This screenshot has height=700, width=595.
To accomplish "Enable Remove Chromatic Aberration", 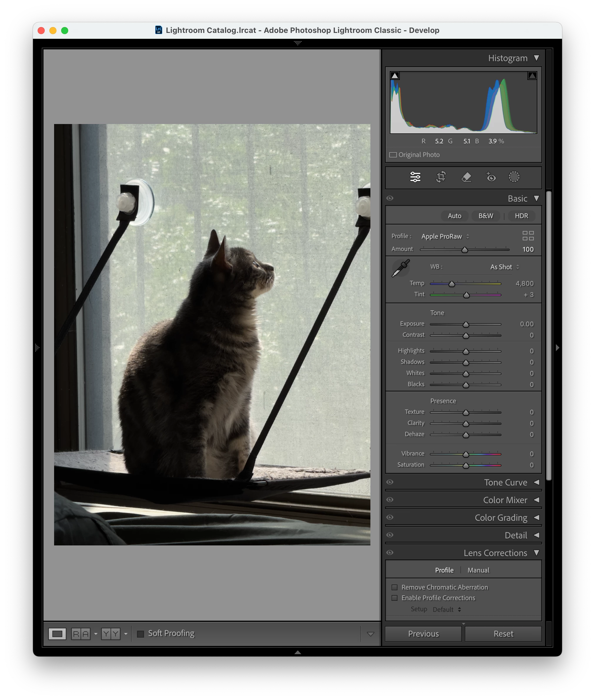I will [394, 587].
